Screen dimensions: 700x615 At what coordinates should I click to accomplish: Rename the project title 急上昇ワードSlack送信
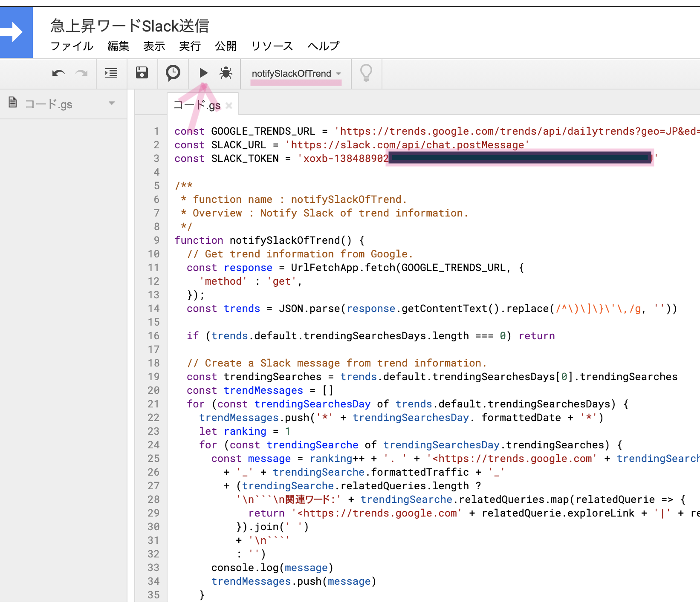tap(130, 26)
